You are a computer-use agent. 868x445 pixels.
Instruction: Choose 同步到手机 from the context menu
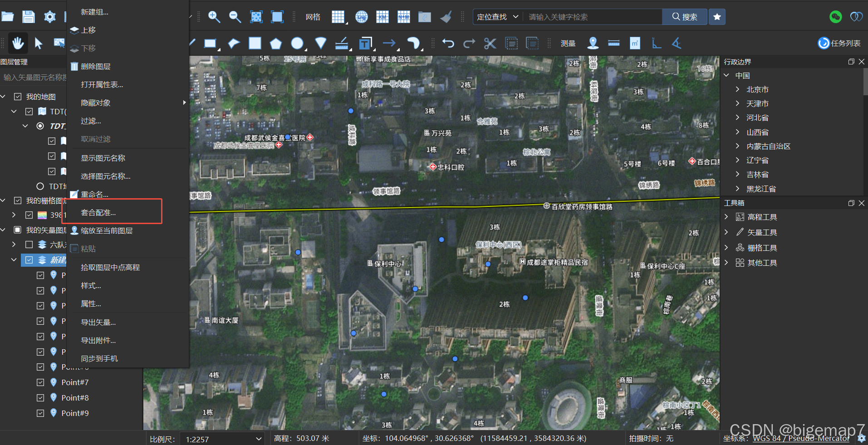pos(128,358)
